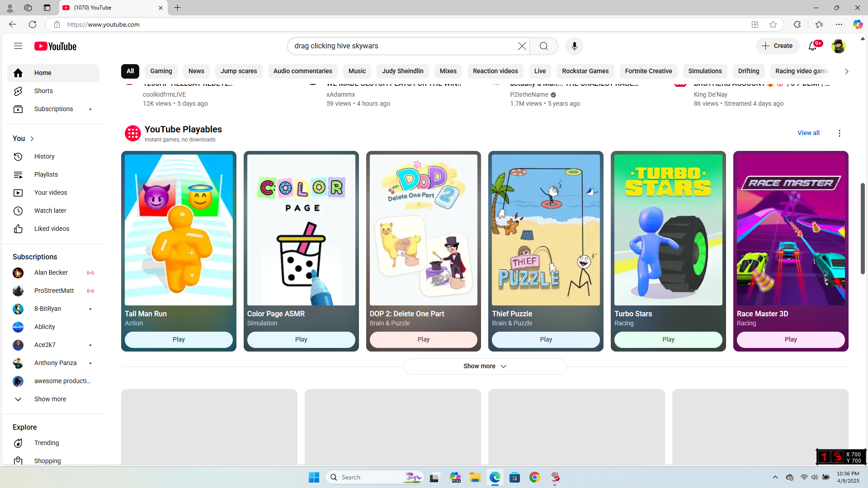Click the search magnifier button
Screen dimensions: 868x488
pos(544,46)
